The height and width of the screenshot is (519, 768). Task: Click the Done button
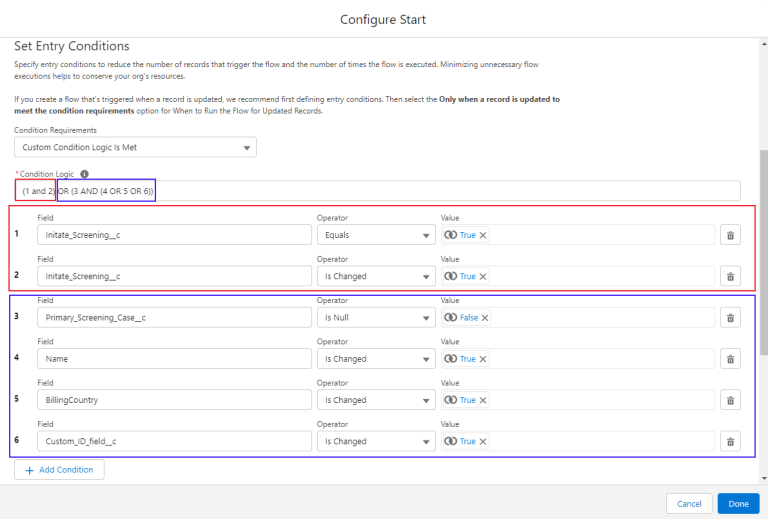point(739,503)
